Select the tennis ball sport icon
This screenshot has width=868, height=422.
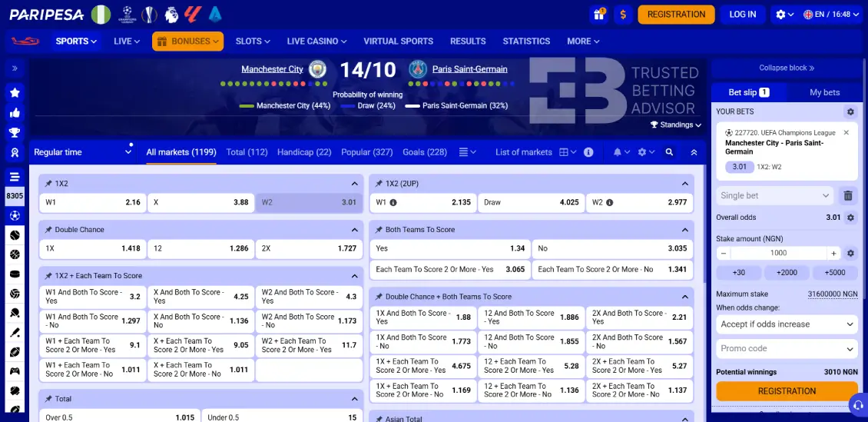[15, 234]
